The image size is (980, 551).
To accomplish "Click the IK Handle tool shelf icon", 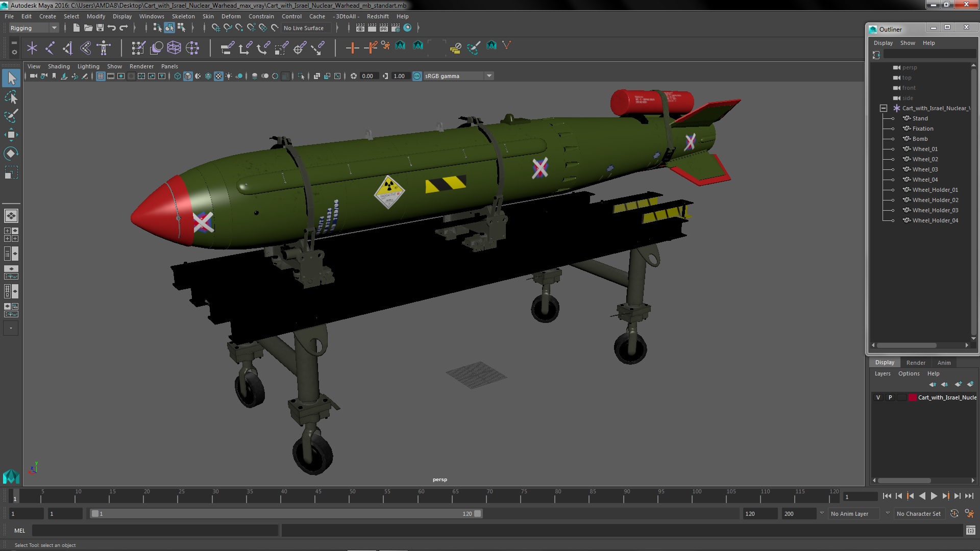I will point(68,48).
